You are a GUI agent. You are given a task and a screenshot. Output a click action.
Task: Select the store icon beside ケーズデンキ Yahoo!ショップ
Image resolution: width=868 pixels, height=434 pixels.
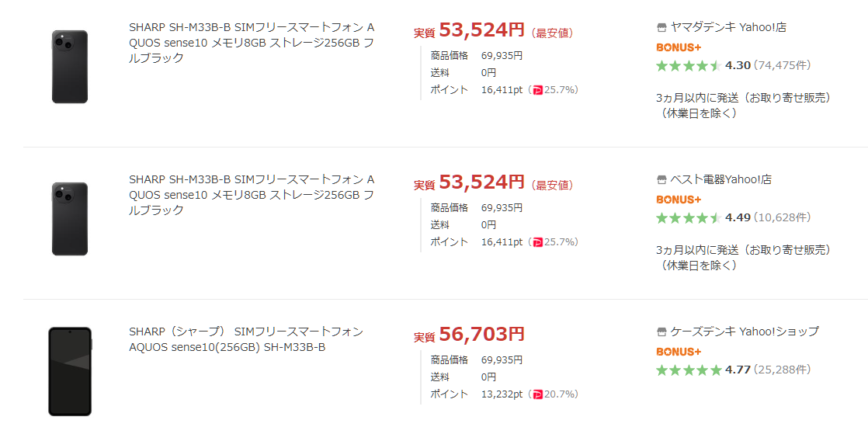point(661,332)
